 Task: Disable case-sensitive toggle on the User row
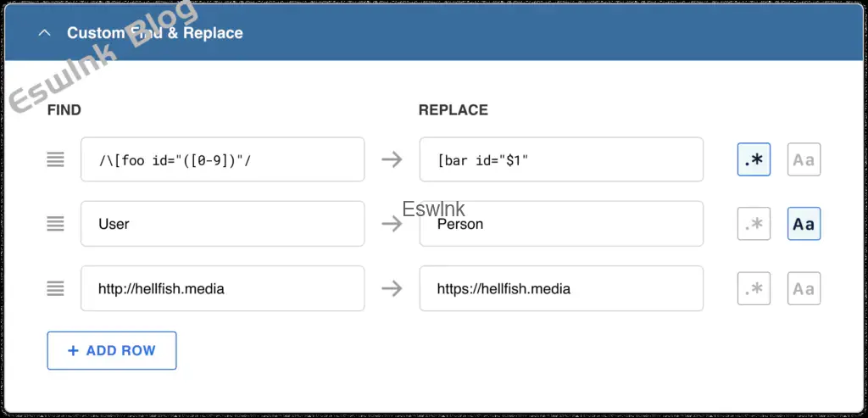coord(804,224)
